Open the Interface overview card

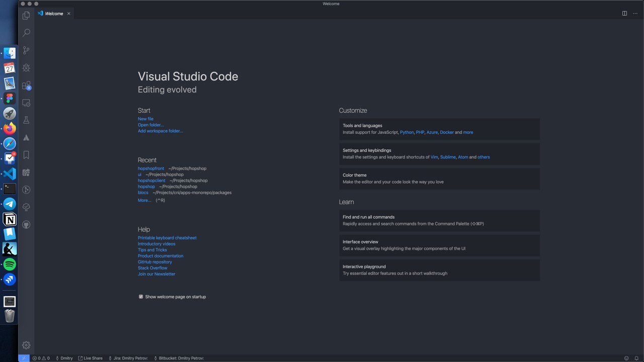point(439,245)
